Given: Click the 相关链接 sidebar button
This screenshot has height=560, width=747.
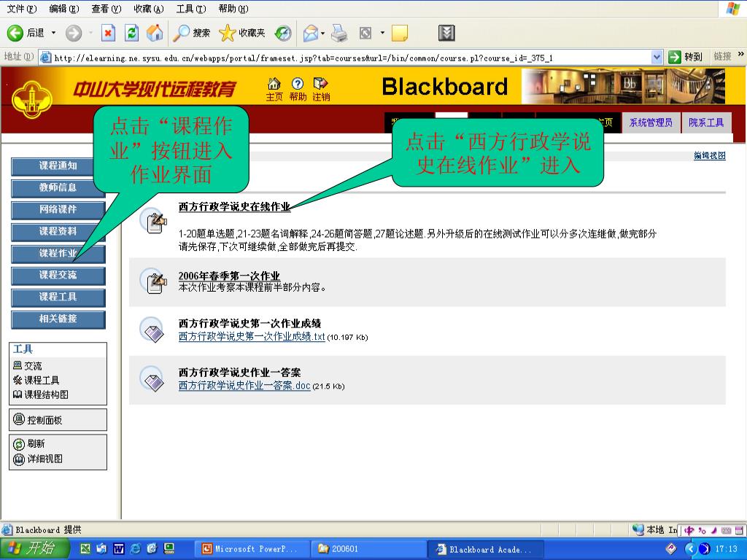Looking at the screenshot, I should click(x=58, y=319).
